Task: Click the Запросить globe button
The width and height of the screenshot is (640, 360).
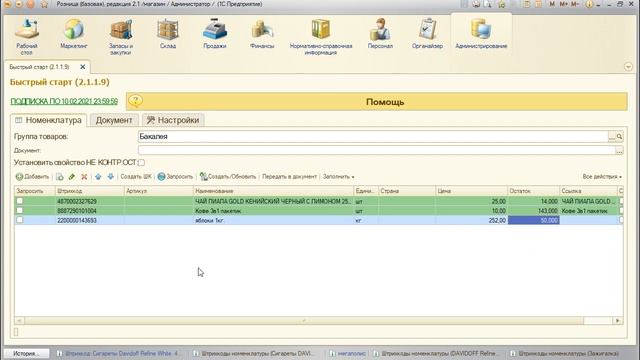Action: coord(175,177)
